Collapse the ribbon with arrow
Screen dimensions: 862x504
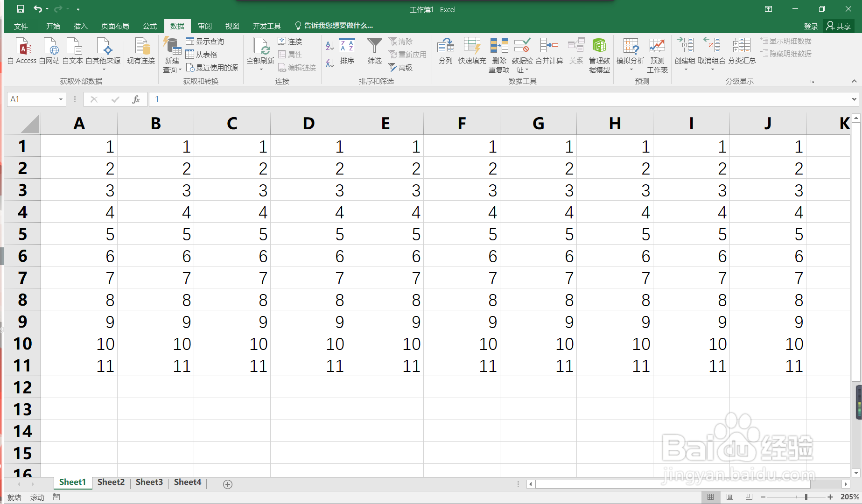click(854, 81)
